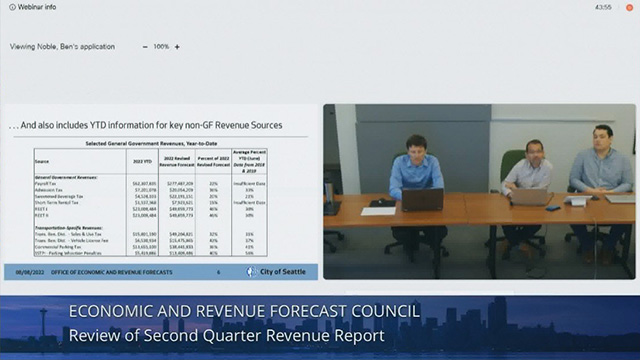Click 'ECONOMIC AND REVENUE FORECAST COUNCIL' banner title
This screenshot has width=640, height=360.
click(x=244, y=311)
